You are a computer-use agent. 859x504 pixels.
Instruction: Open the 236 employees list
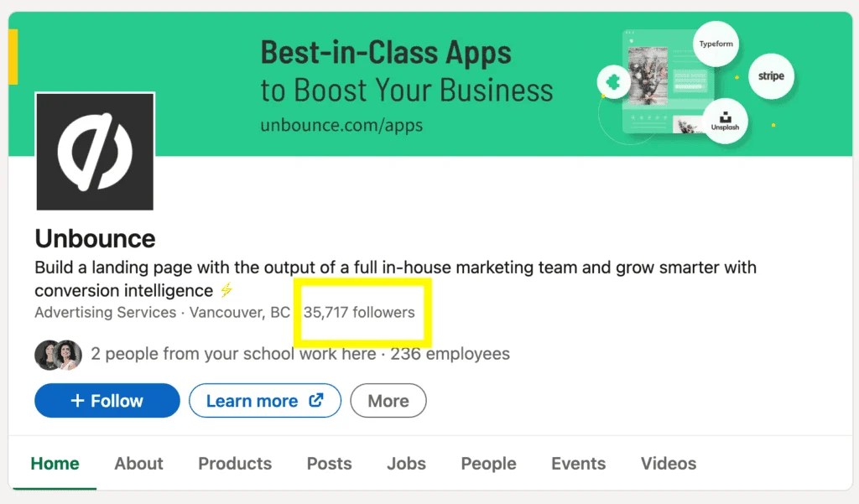pyautogui.click(x=450, y=354)
